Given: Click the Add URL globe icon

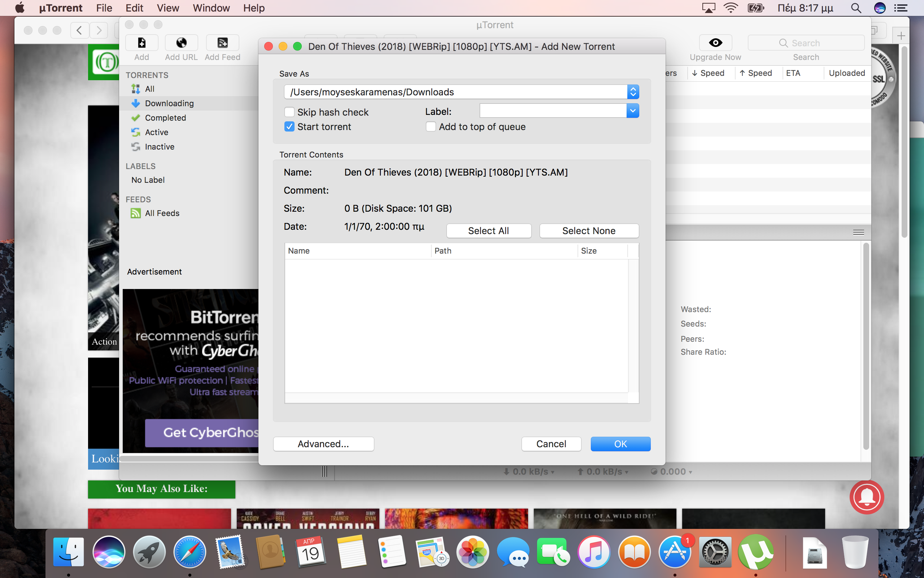Looking at the screenshot, I should pos(181,42).
